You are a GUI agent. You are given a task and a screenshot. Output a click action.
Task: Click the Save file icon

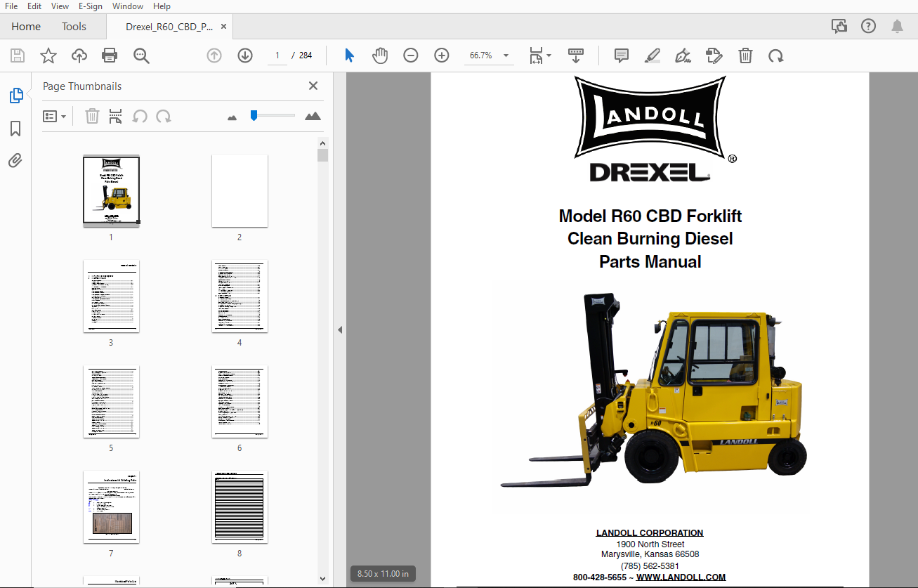(x=18, y=55)
